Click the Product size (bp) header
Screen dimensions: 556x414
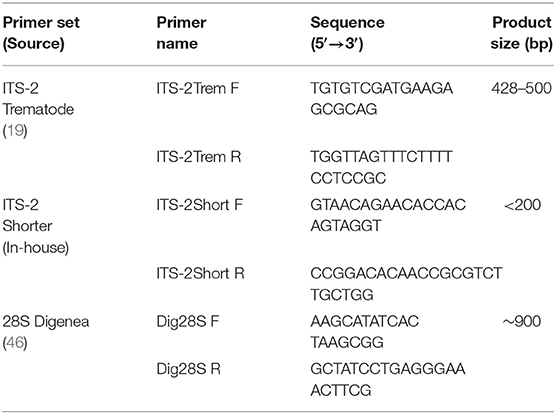coord(522,33)
